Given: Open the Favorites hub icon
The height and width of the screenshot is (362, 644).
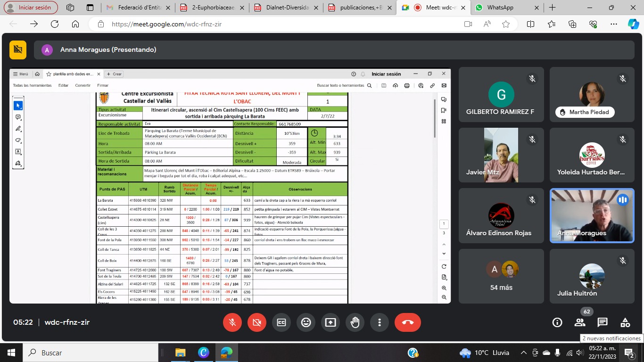Looking at the screenshot, I should 552,24.
